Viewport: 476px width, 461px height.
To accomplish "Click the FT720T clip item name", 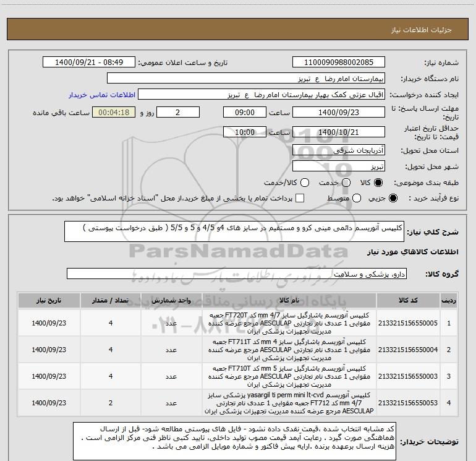I will pyautogui.click(x=289, y=323).
